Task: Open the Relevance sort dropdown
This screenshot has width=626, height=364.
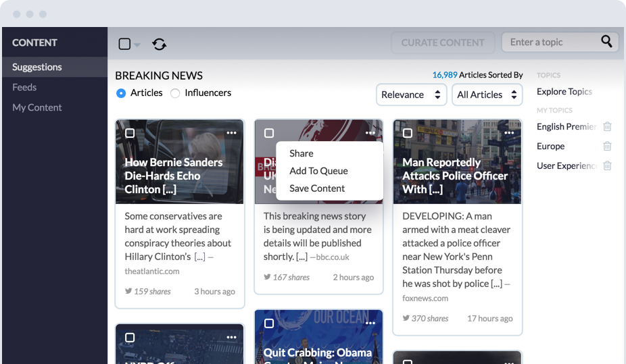Action: [x=411, y=95]
